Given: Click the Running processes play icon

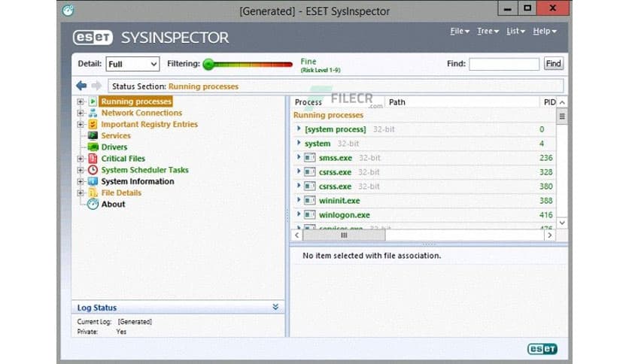Looking at the screenshot, I should (x=93, y=102).
